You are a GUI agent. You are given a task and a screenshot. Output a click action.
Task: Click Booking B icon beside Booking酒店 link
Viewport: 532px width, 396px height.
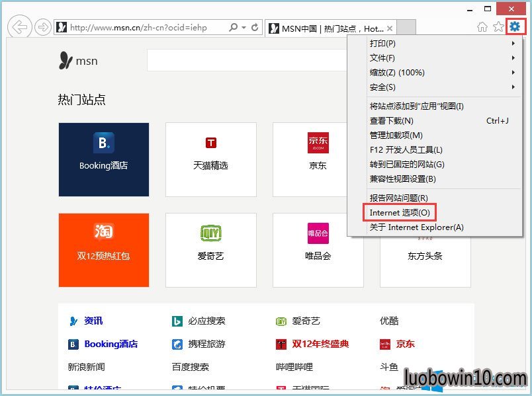tap(73, 344)
